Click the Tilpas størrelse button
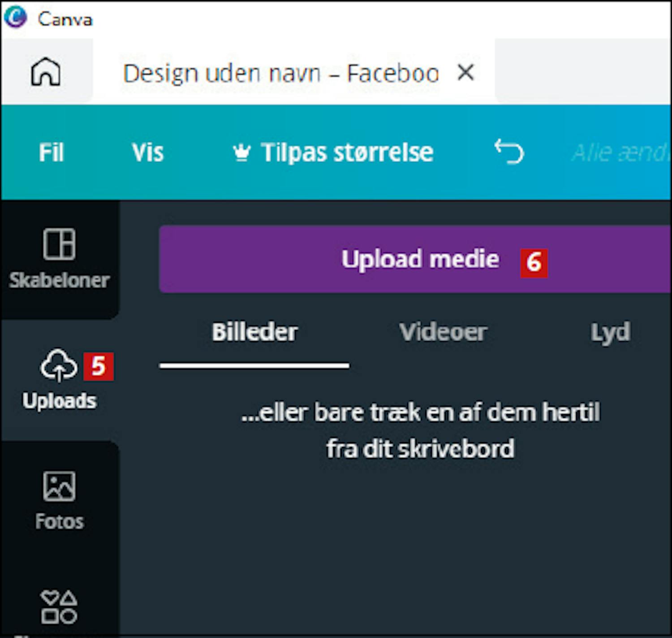Screen dimensions: 672x638 click(x=347, y=152)
